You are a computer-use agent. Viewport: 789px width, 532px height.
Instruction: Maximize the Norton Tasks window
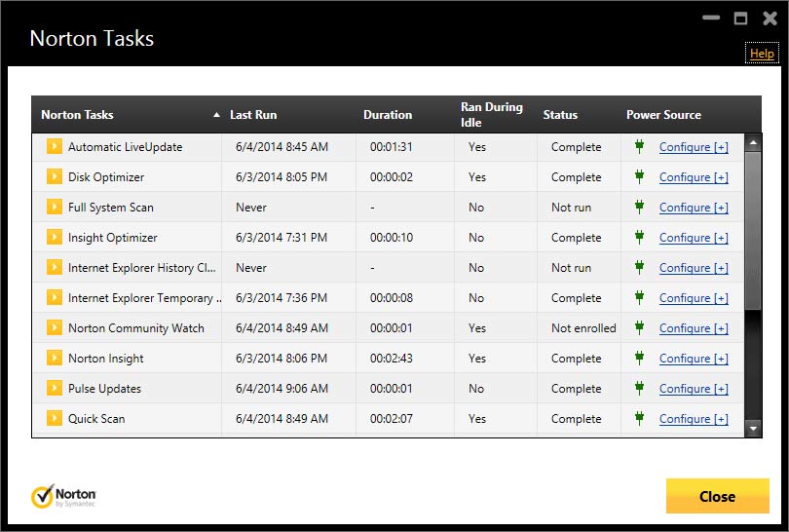[x=740, y=19]
